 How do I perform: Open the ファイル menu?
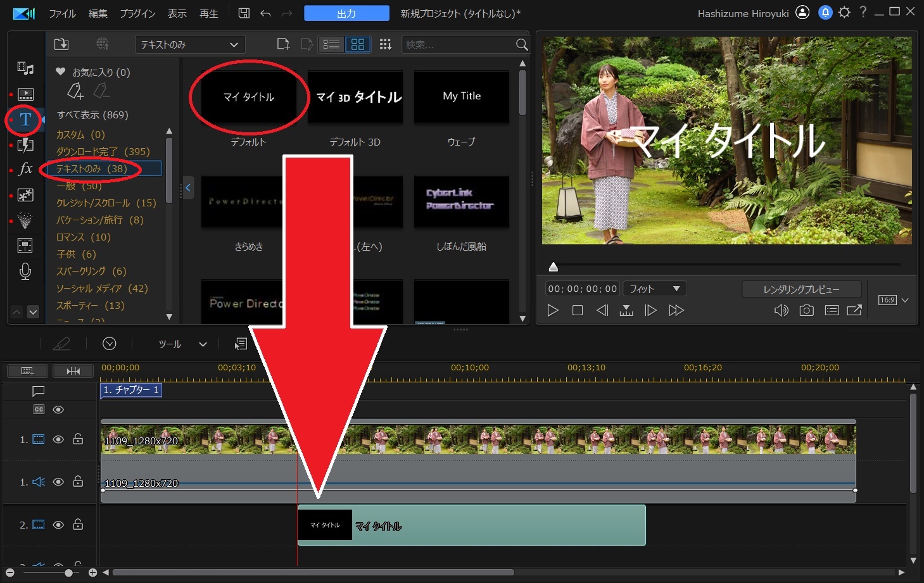[63, 13]
